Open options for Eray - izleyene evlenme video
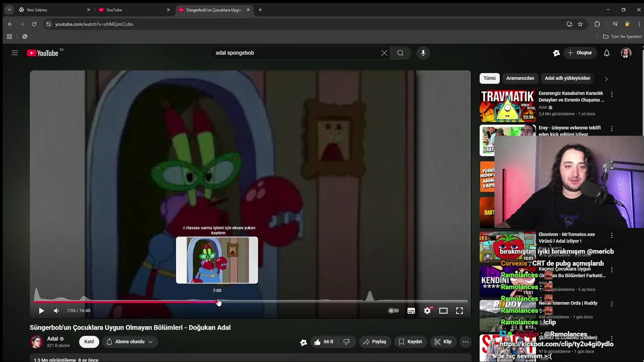Screen dimensions: 644x362 click(x=612, y=129)
